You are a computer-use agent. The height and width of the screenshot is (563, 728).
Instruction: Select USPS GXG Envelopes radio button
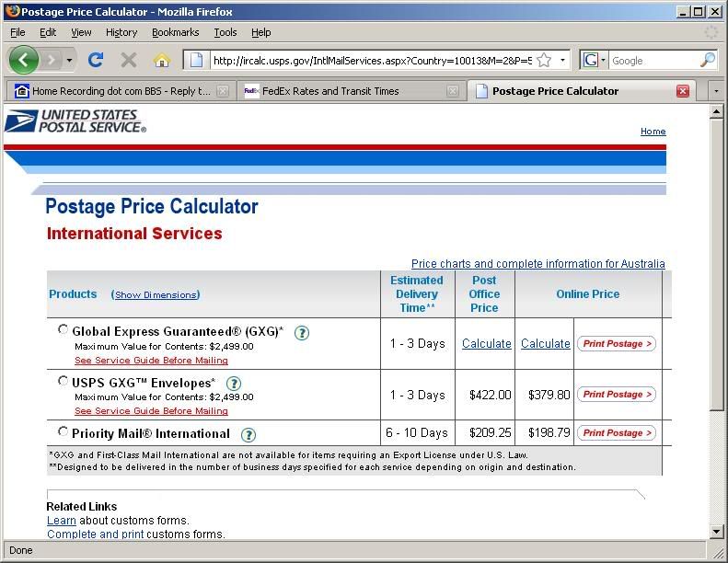63,381
